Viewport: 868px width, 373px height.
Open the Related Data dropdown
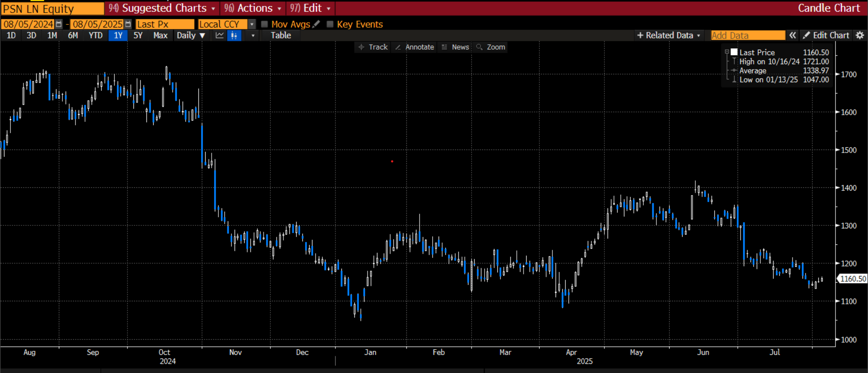pyautogui.click(x=669, y=35)
